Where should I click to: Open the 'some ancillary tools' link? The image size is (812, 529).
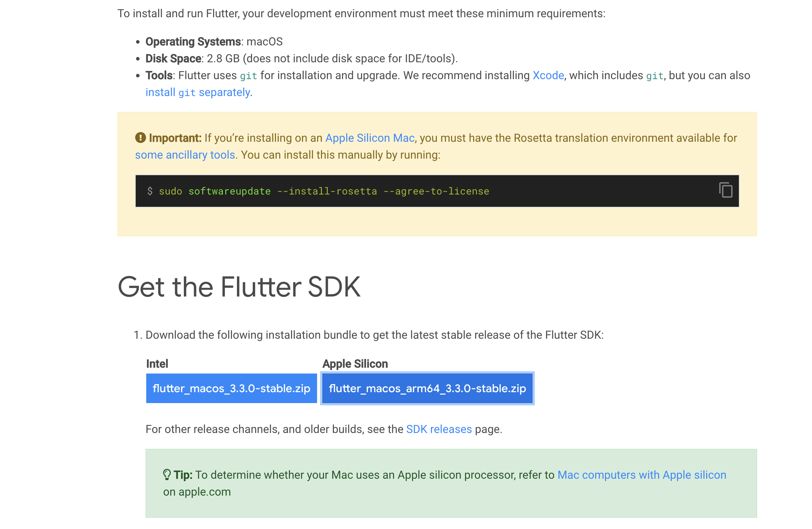coord(185,155)
